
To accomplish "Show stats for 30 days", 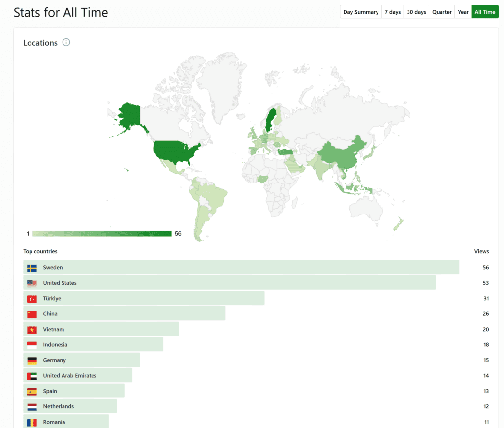I will coord(416,12).
